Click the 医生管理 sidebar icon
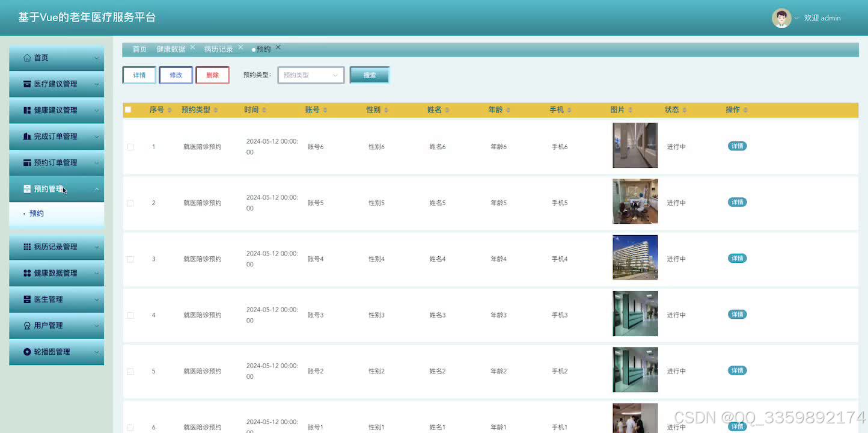 [x=27, y=299]
